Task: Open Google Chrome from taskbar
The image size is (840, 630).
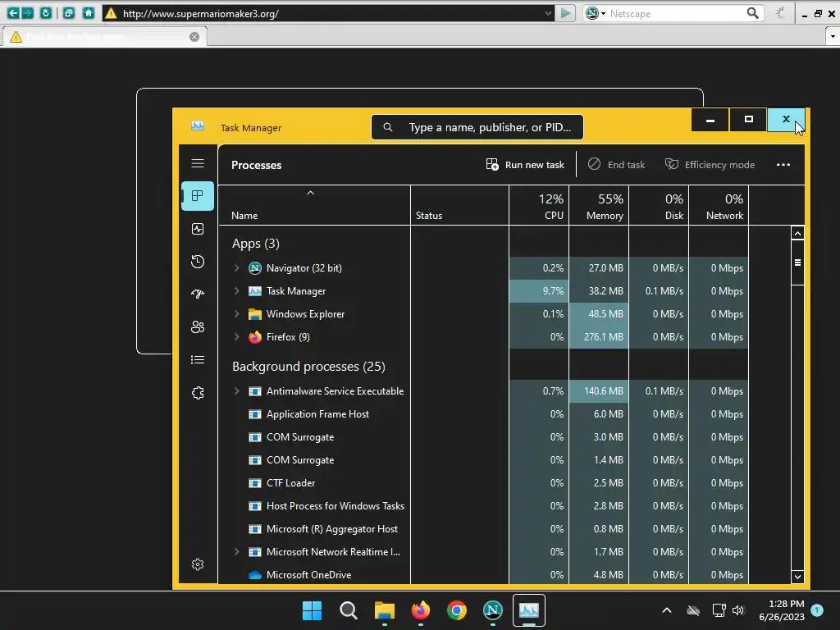Action: (457, 610)
